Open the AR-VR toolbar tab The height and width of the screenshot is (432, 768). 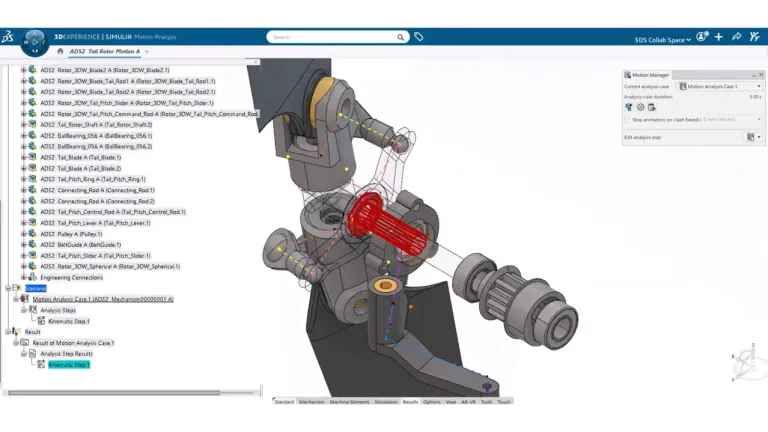468,402
